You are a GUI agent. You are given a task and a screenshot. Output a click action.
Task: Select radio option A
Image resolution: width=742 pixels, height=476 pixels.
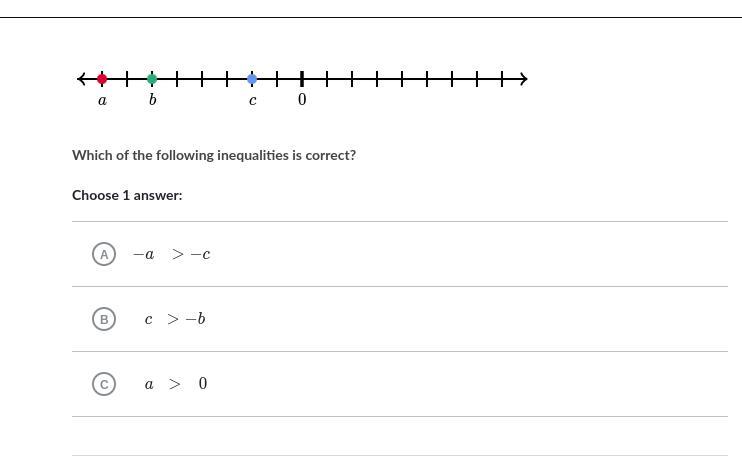[104, 254]
